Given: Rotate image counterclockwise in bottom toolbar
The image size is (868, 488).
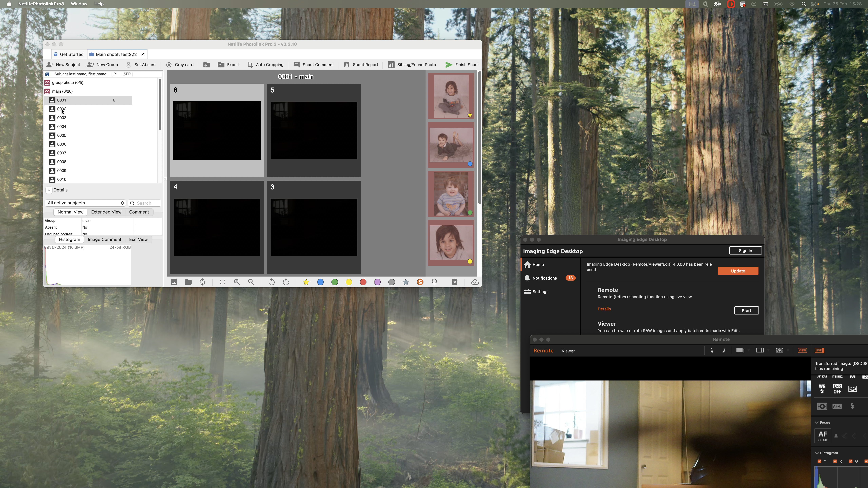Looking at the screenshot, I should [271, 282].
